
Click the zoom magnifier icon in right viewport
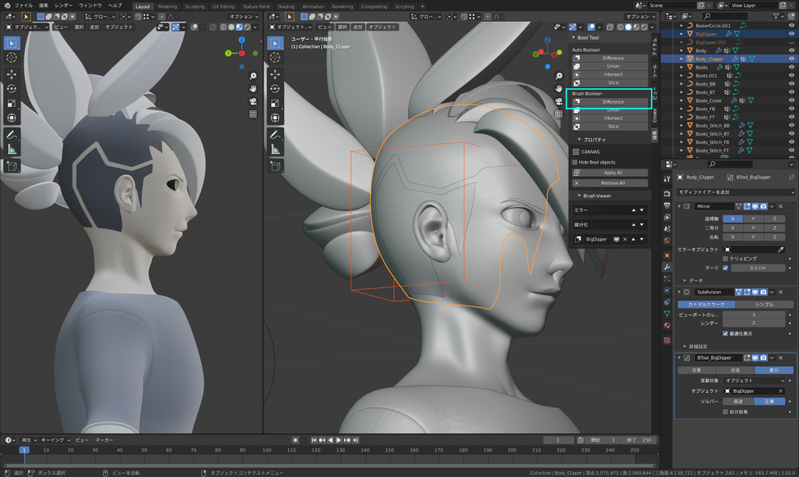coord(557,76)
